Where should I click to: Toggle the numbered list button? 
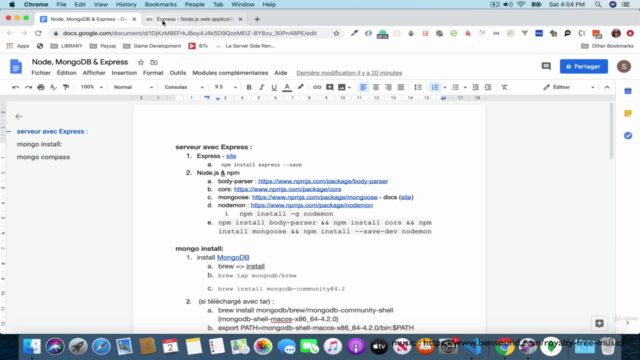[x=435, y=87]
